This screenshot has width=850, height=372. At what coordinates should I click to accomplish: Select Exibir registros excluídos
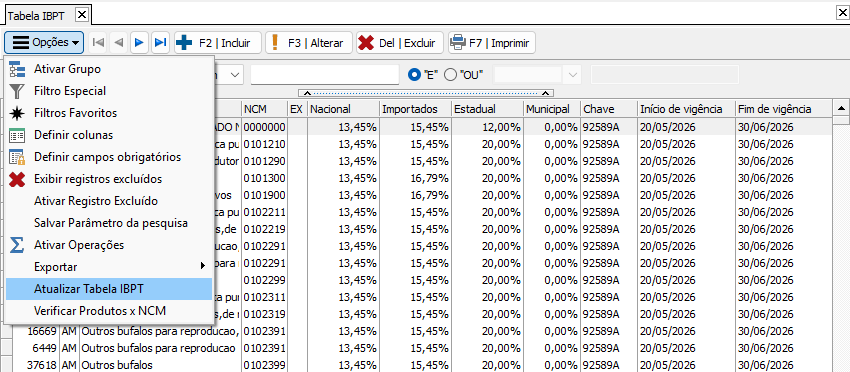click(109, 179)
